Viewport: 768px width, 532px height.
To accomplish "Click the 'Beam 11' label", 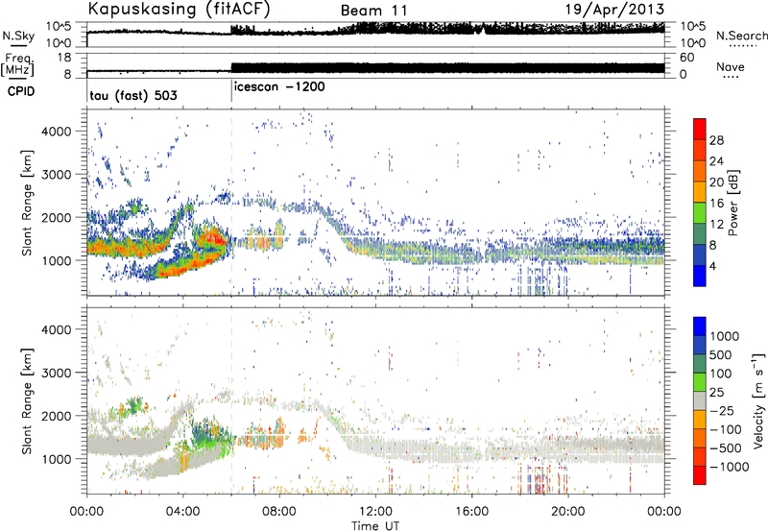I will (x=373, y=11).
